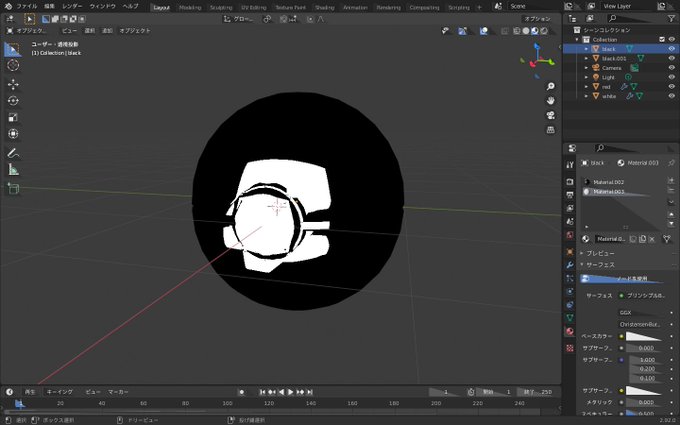Open the ウィンドウ menu
This screenshot has width=680, height=425.
click(x=102, y=7)
